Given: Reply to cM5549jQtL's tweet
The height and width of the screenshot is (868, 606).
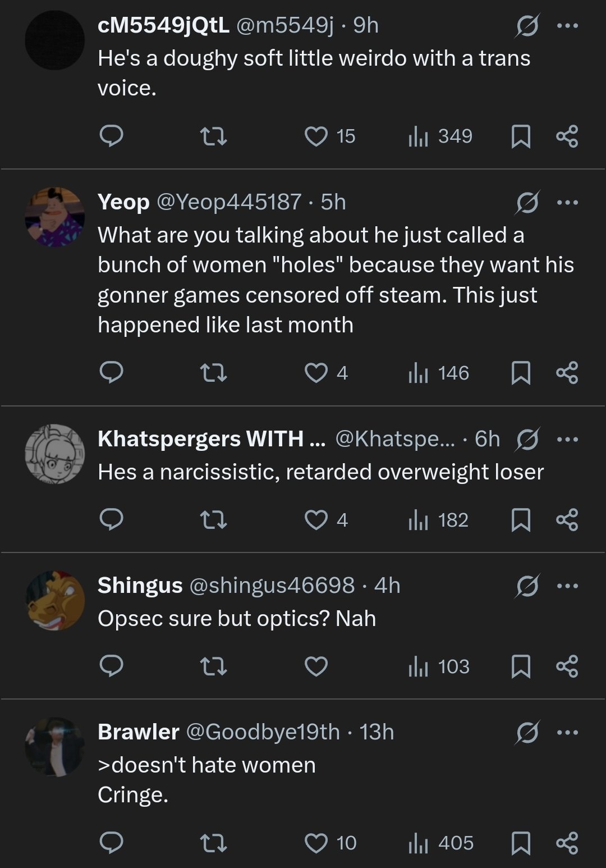Looking at the screenshot, I should click(111, 136).
